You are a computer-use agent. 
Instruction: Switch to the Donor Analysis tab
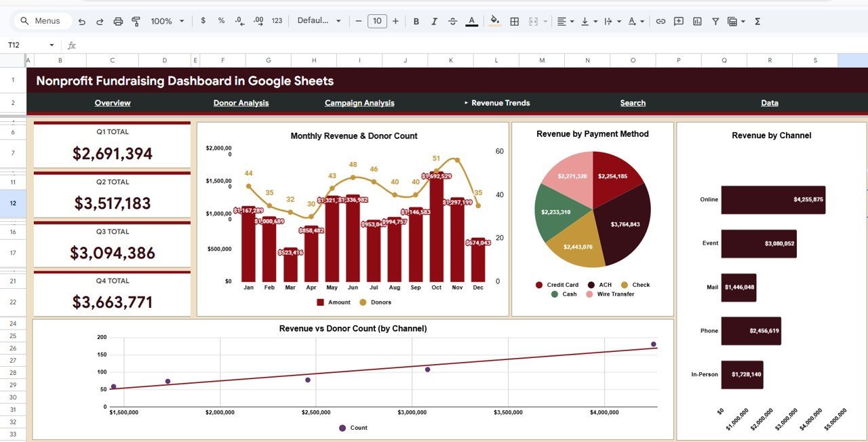coord(239,102)
